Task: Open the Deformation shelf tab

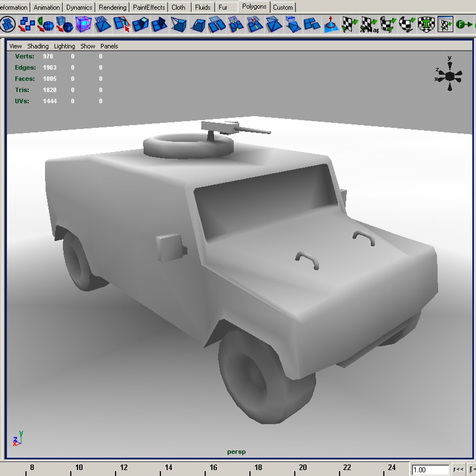Action: coord(14,7)
